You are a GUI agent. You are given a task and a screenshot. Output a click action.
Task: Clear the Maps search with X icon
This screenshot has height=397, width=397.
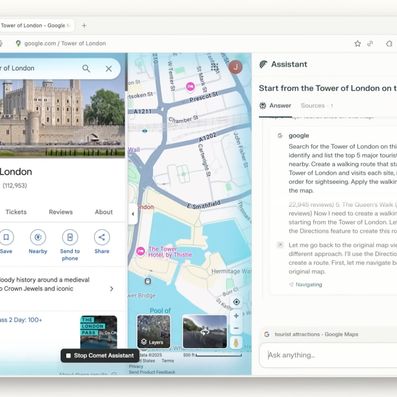(x=109, y=68)
